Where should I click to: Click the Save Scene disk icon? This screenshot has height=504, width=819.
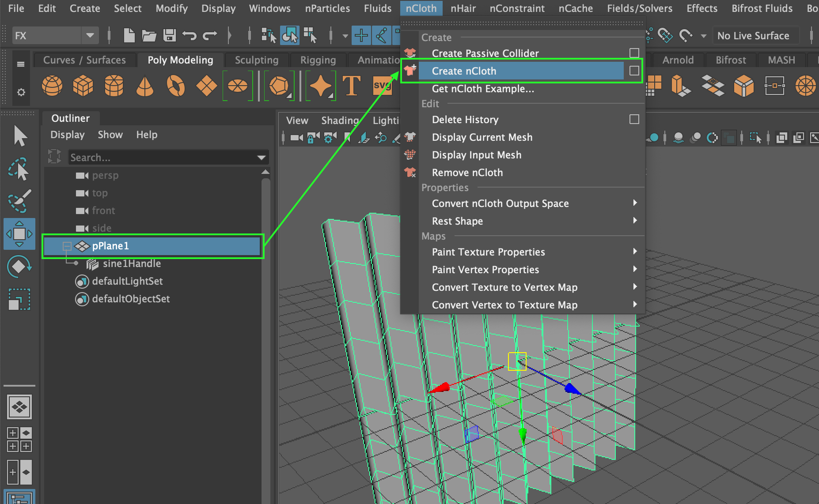click(170, 35)
